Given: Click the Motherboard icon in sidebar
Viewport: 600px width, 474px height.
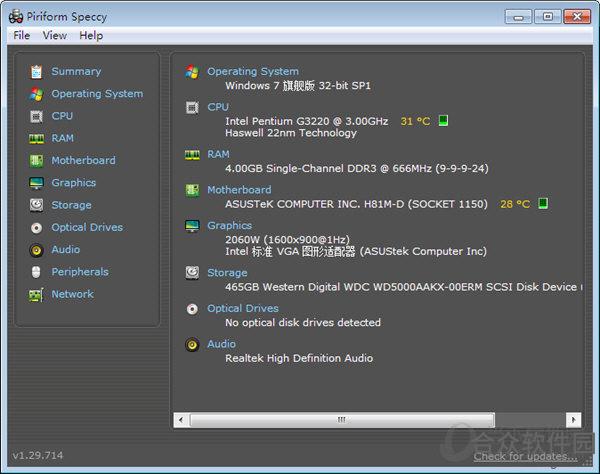Looking at the screenshot, I should pos(36,161).
